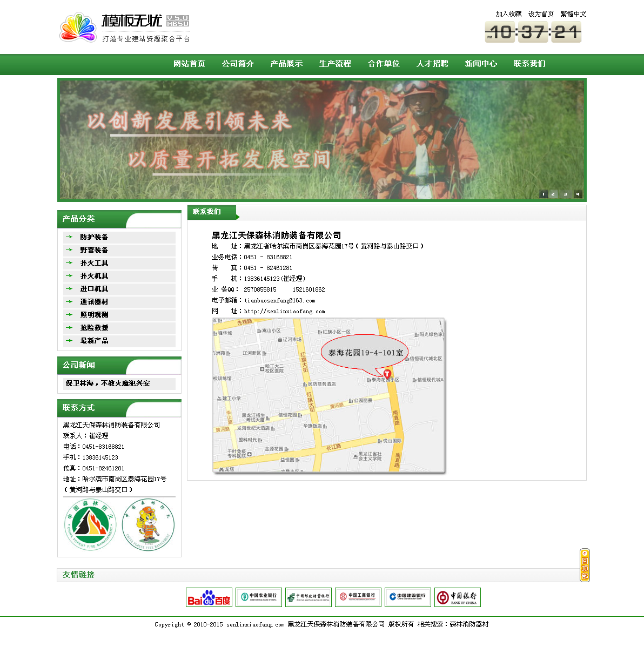Switch banner to slide 3
The width and height of the screenshot is (644, 647).
(x=565, y=194)
